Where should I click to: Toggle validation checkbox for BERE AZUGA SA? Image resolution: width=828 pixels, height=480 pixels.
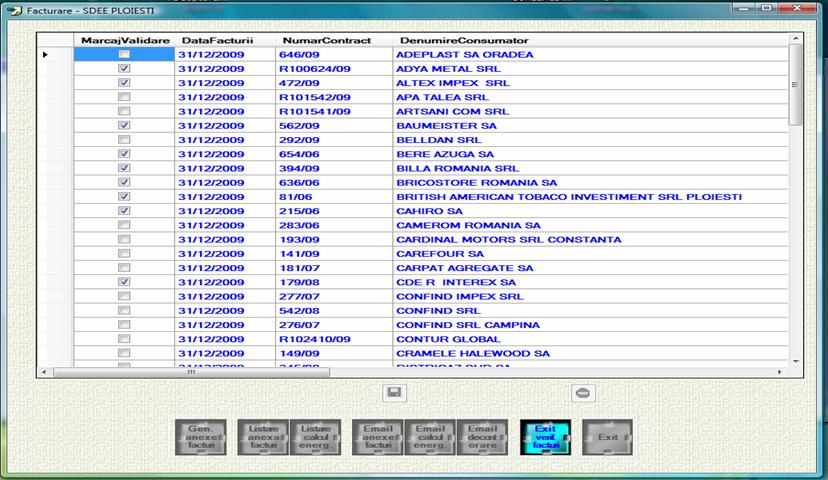124,154
